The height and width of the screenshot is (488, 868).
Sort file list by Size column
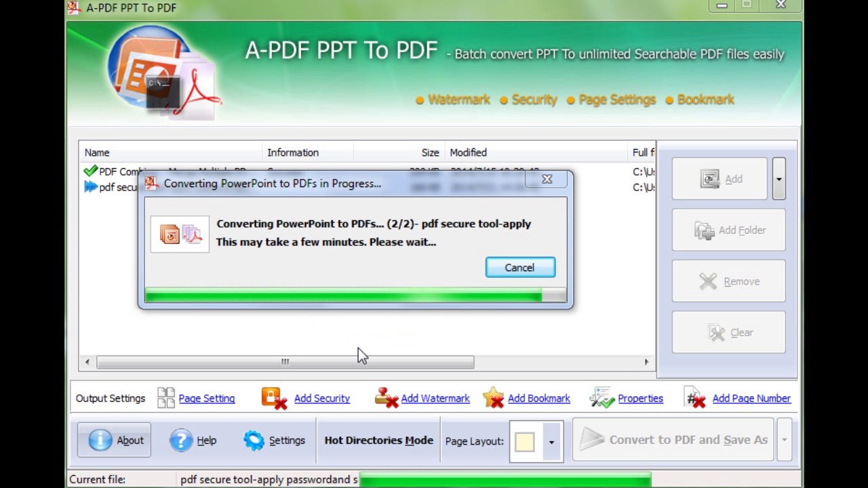pyautogui.click(x=399, y=152)
